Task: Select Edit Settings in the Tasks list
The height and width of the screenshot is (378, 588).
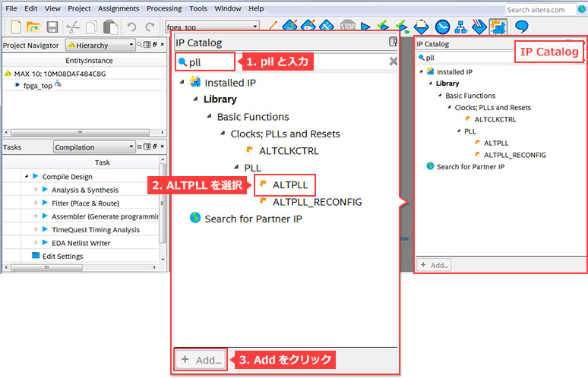Action: (x=62, y=257)
